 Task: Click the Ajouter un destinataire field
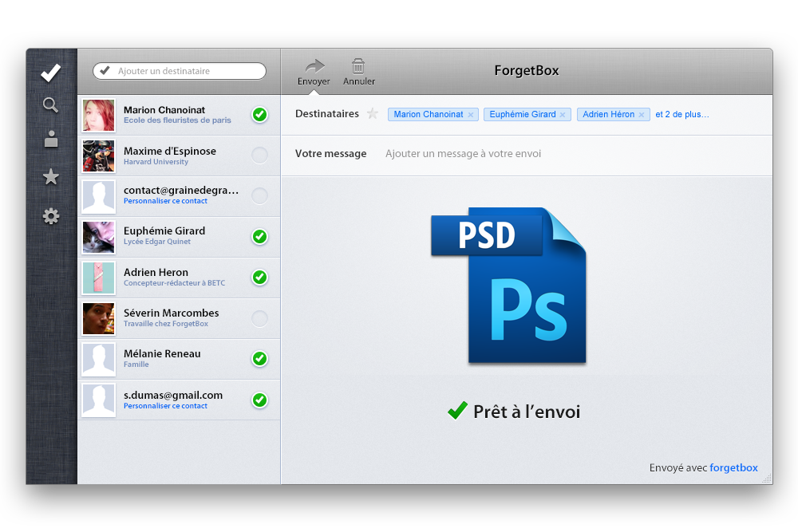coord(179,71)
